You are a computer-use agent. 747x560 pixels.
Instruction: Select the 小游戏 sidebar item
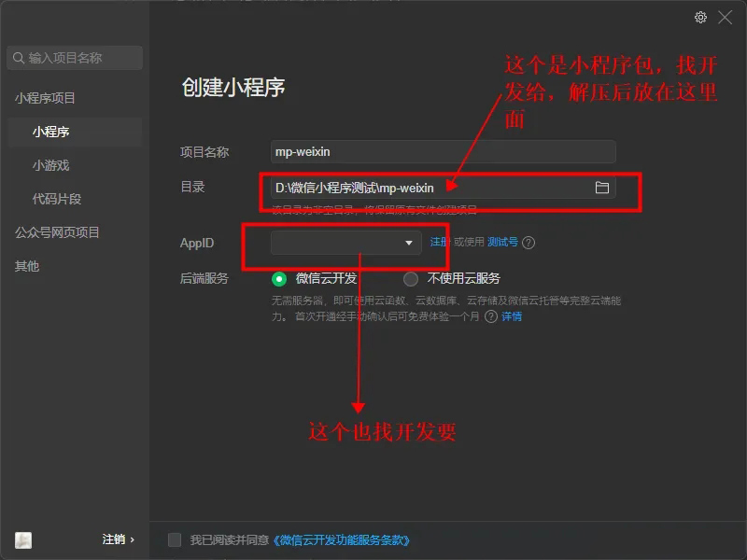pos(51,165)
